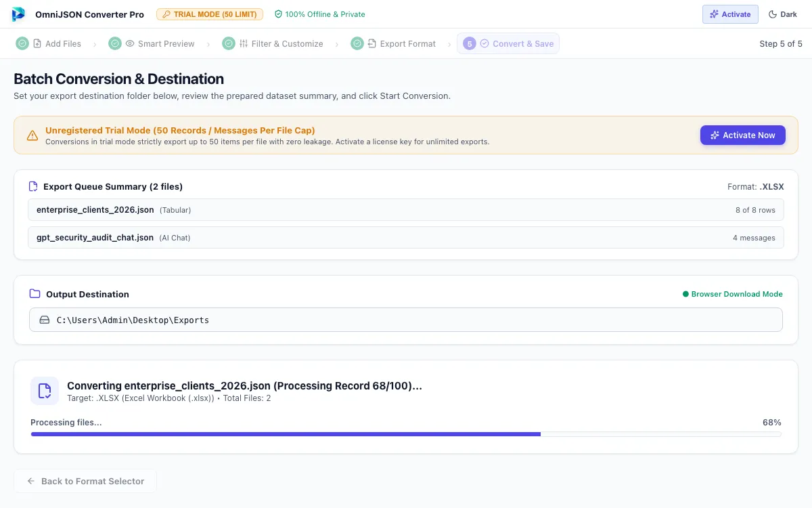Screen dimensions: 812x508
Task: Open the Smart Preview step
Action: point(160,43)
